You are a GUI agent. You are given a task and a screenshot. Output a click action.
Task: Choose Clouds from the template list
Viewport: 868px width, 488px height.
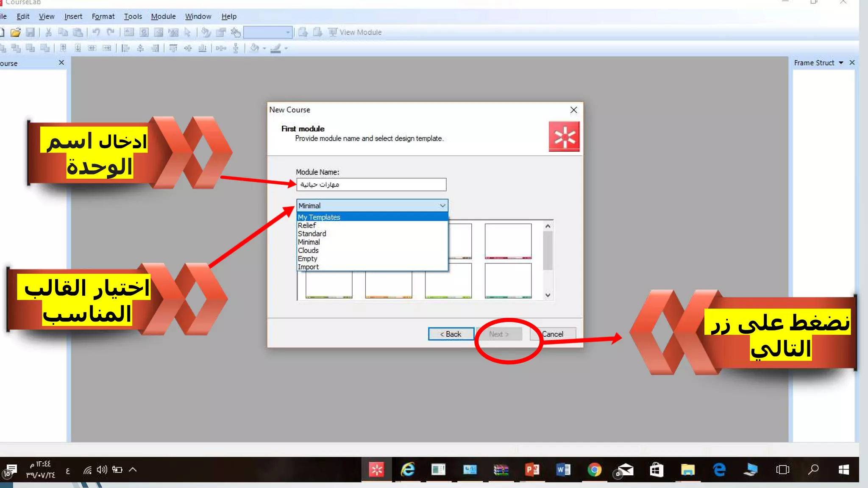pos(308,250)
